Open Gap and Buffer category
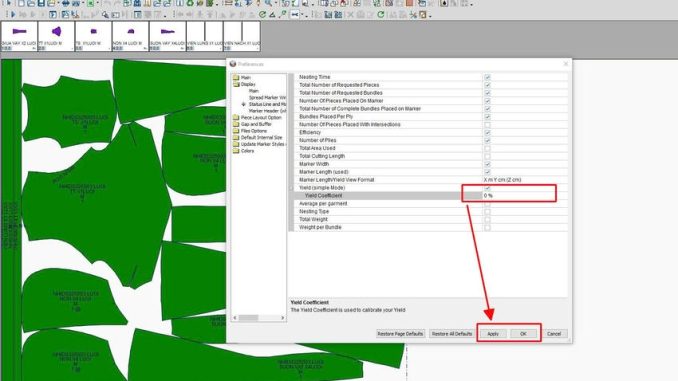Viewport: 678px width, 381px height. pos(256,124)
